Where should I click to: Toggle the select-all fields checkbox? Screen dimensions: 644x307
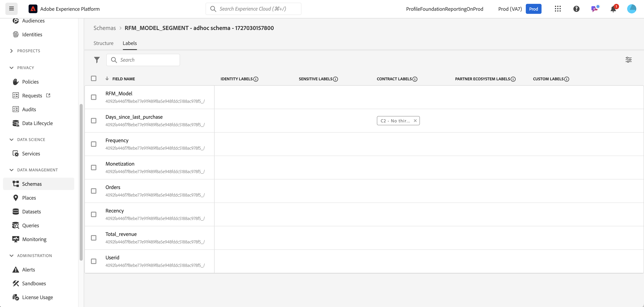[93, 78]
